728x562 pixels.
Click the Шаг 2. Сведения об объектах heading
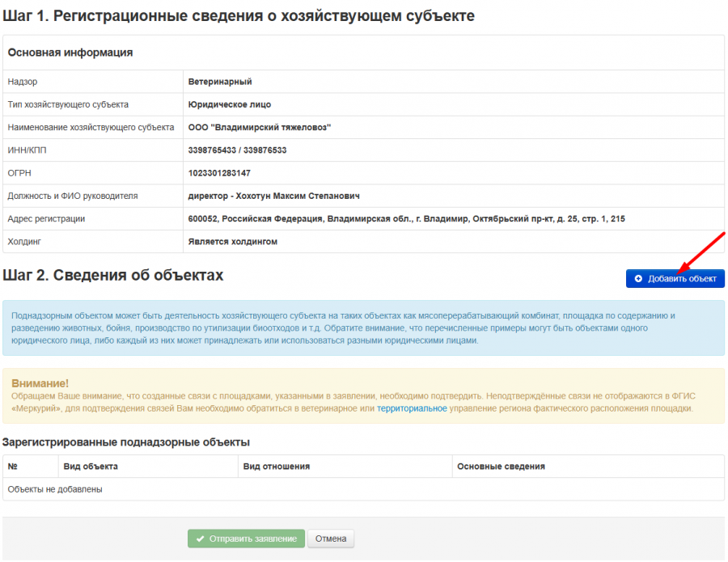(112, 276)
